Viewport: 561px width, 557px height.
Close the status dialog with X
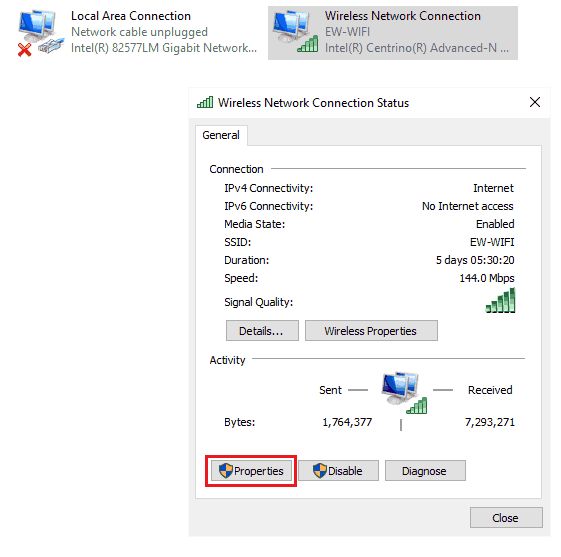tap(535, 102)
